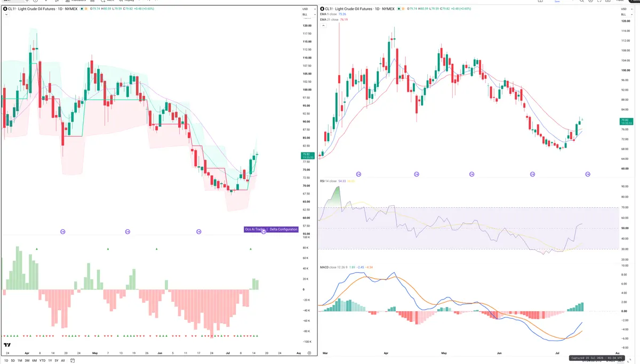Click the 70.00 RSI axis level label

coord(625,207)
